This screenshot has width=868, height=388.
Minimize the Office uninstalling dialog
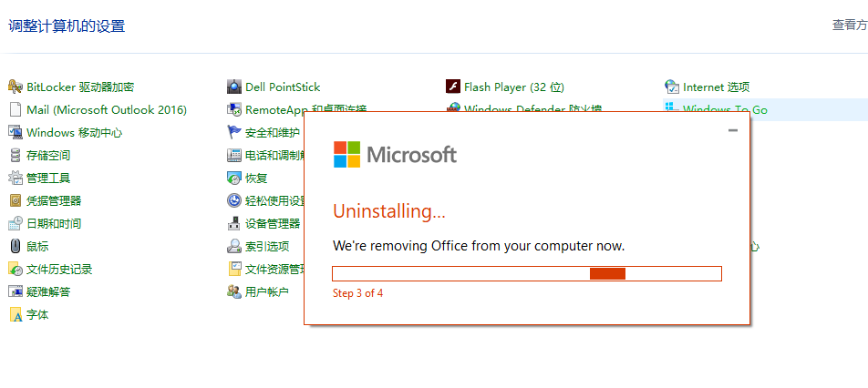tap(733, 131)
